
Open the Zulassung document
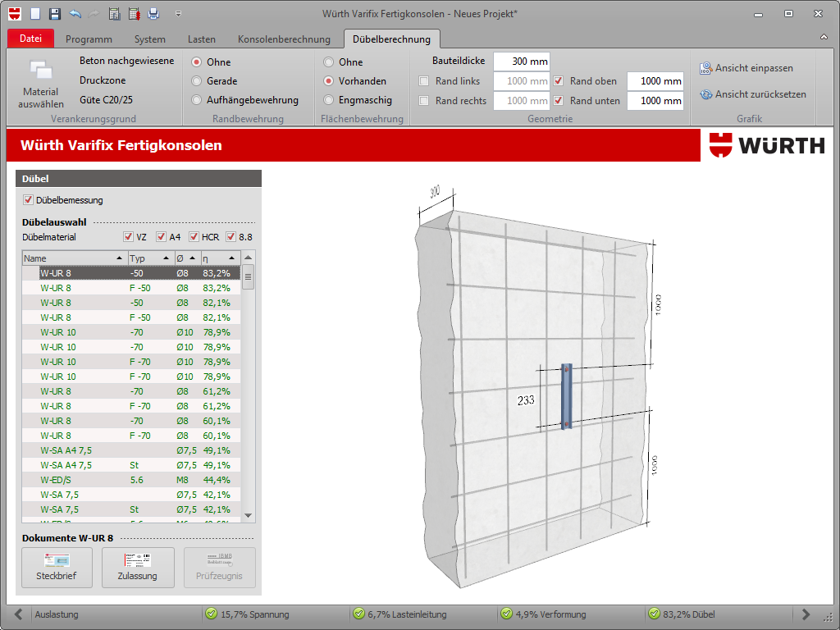[x=138, y=568]
